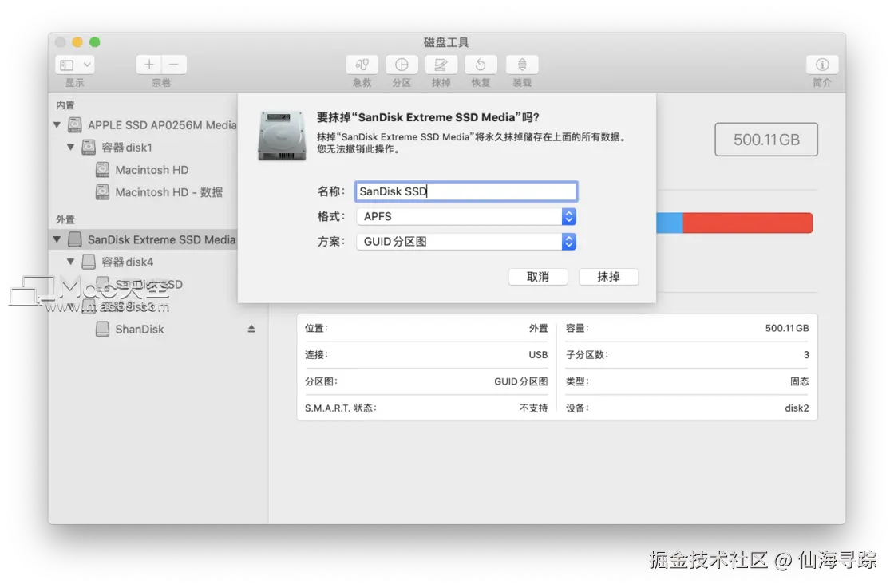894x588 pixels.
Task: Click the remove volume minus button
Action: pos(174,65)
